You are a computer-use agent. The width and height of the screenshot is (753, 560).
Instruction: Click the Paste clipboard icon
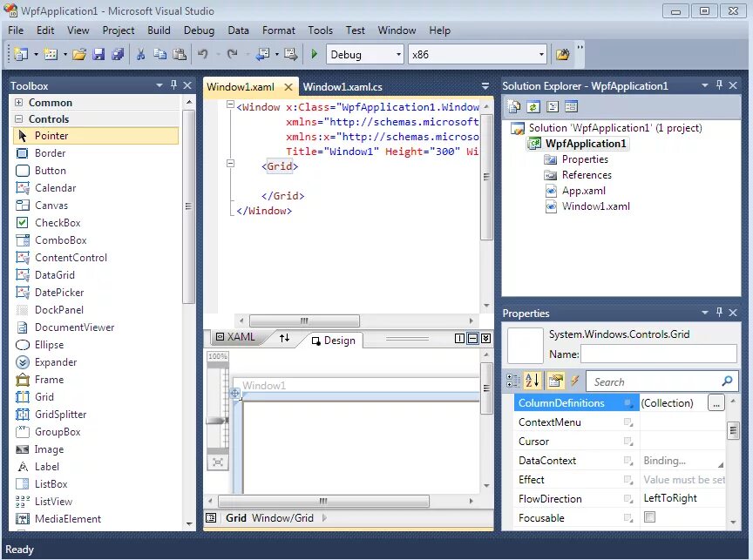[180, 54]
